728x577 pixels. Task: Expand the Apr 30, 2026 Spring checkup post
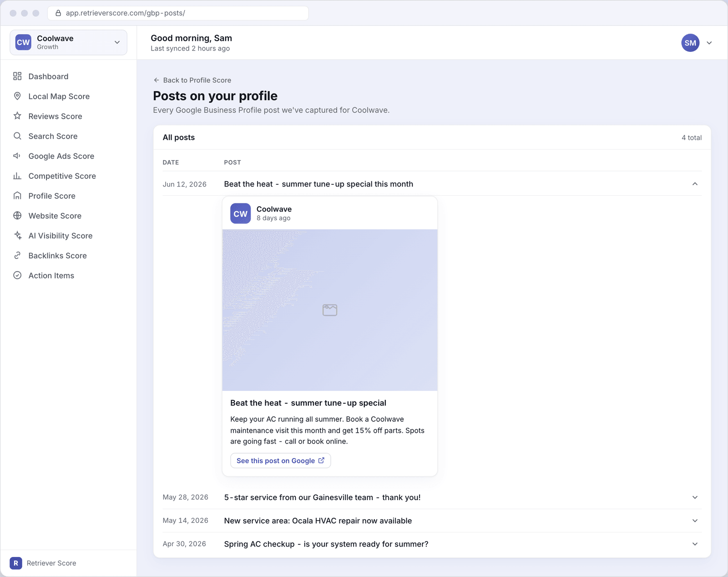(x=695, y=544)
